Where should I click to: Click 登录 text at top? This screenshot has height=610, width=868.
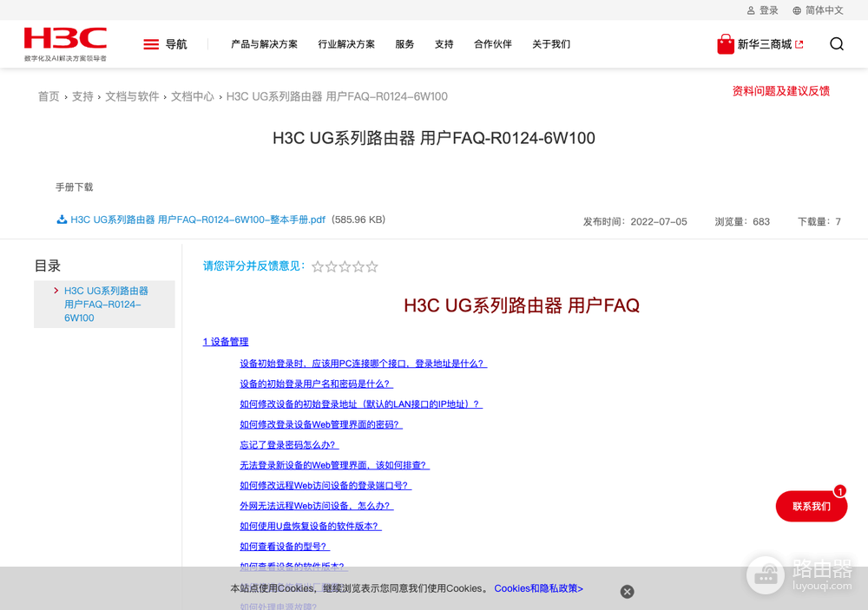click(768, 10)
